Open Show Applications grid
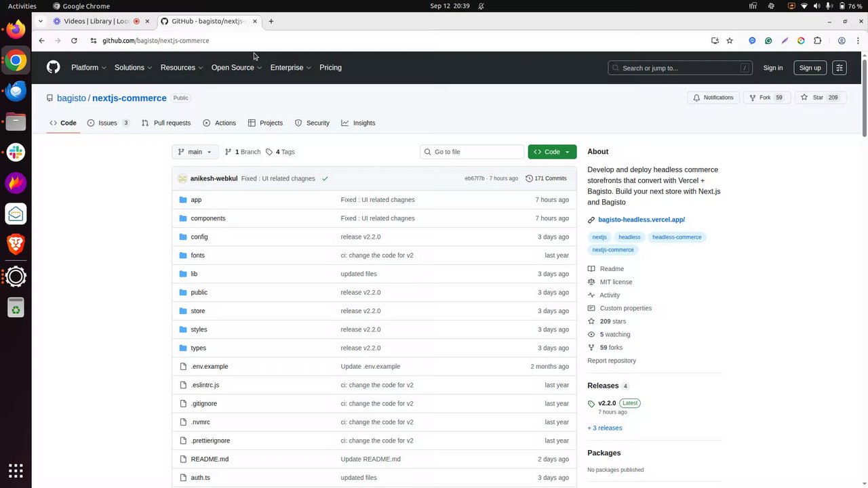Screen dimensions: 868x488 (16, 470)
